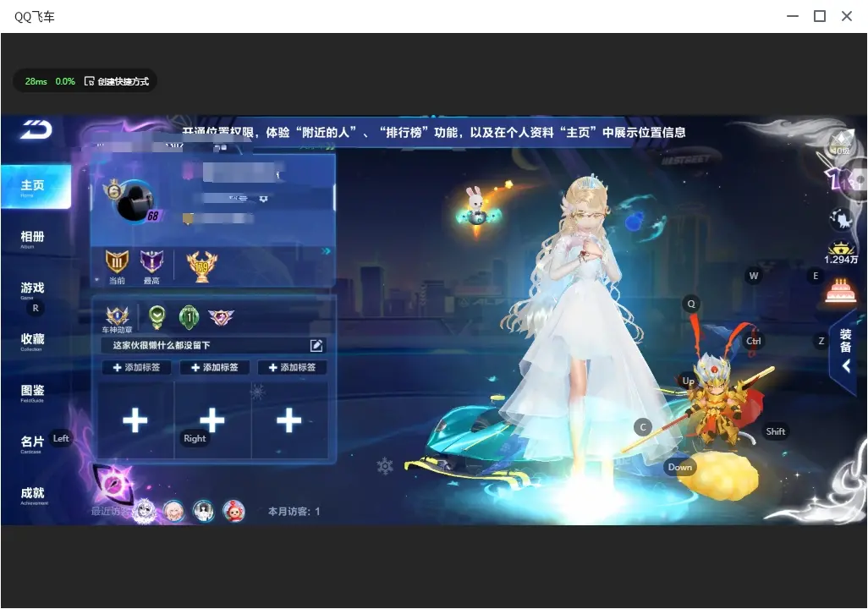Open the 收藏 Collection tab
Screen dimensions: 868x609
[x=32, y=341]
